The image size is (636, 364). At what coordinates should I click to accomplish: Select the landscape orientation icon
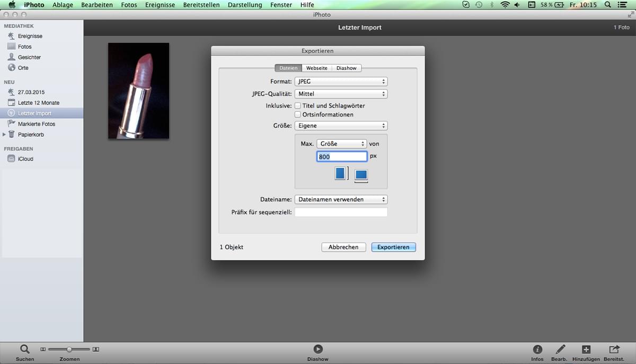tap(361, 174)
